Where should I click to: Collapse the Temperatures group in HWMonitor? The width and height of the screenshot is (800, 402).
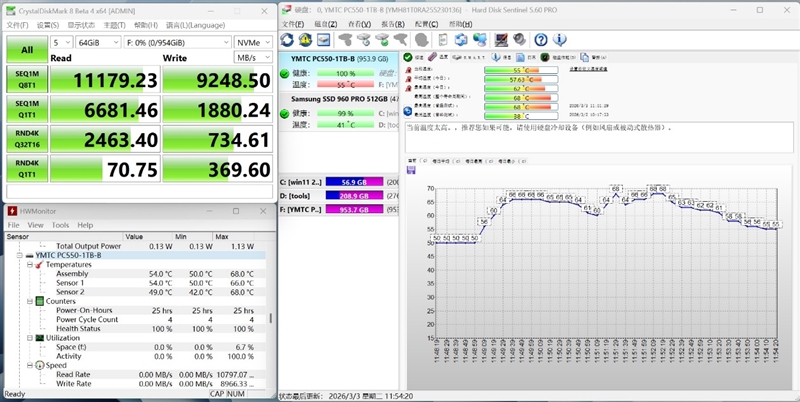coord(30,265)
